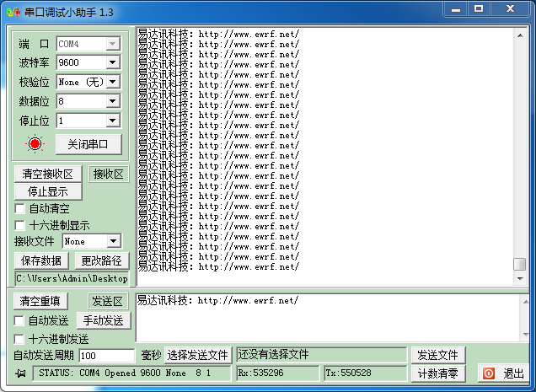The height and width of the screenshot is (392, 536).
Task: Click the 手动发送 button
Action: (x=103, y=321)
